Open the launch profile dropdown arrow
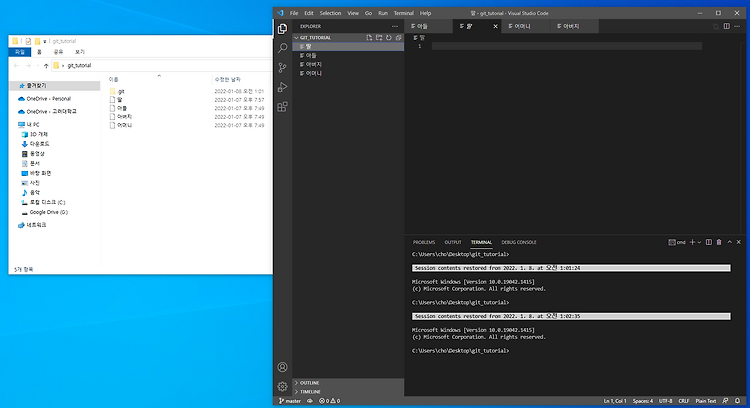This screenshot has width=750, height=408. [x=699, y=243]
